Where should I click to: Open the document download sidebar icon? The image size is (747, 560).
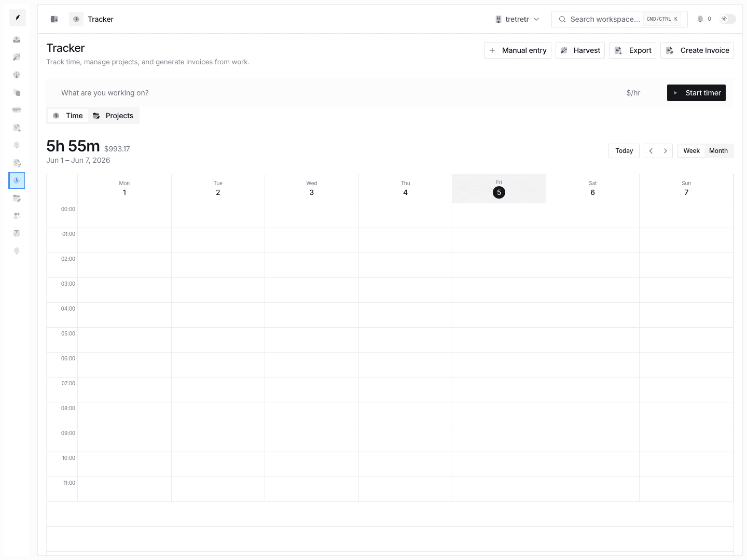point(17,128)
